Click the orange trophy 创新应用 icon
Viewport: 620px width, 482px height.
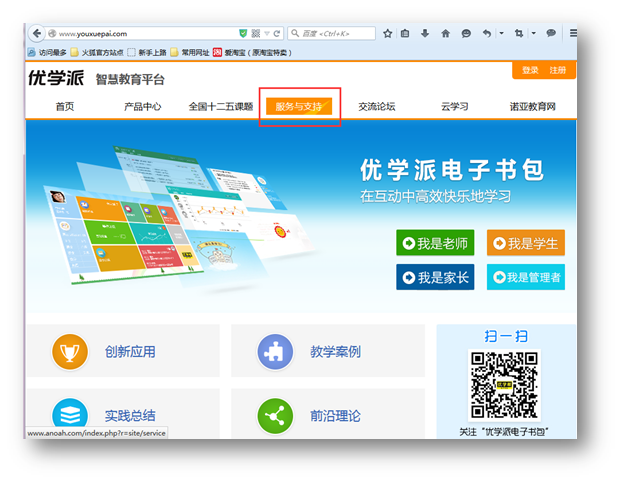(x=70, y=351)
